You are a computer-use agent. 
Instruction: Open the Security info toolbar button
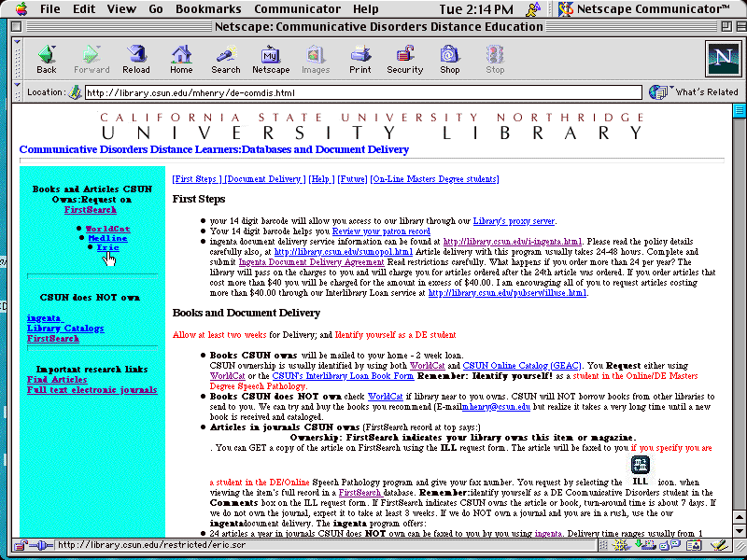tap(405, 59)
